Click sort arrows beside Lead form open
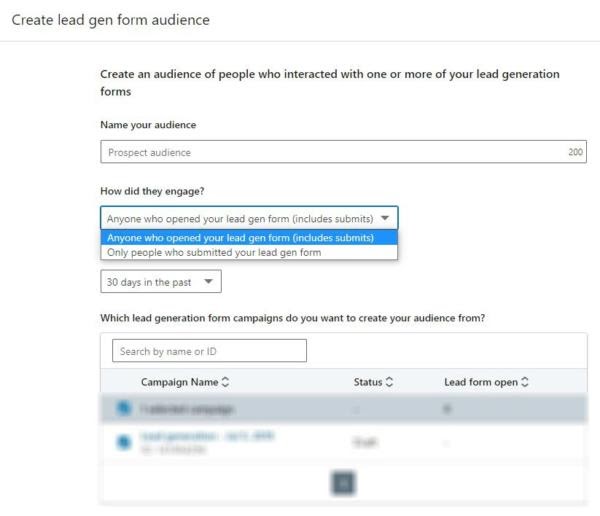600x516 pixels. click(524, 382)
